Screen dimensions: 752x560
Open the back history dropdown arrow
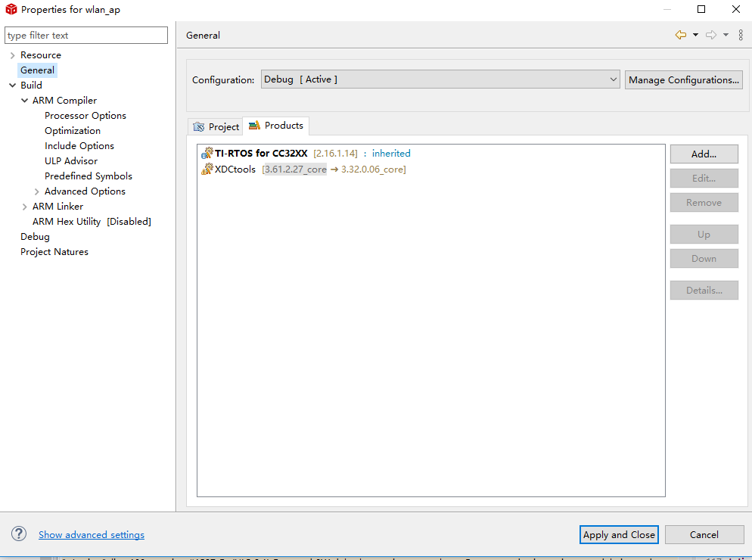(695, 35)
